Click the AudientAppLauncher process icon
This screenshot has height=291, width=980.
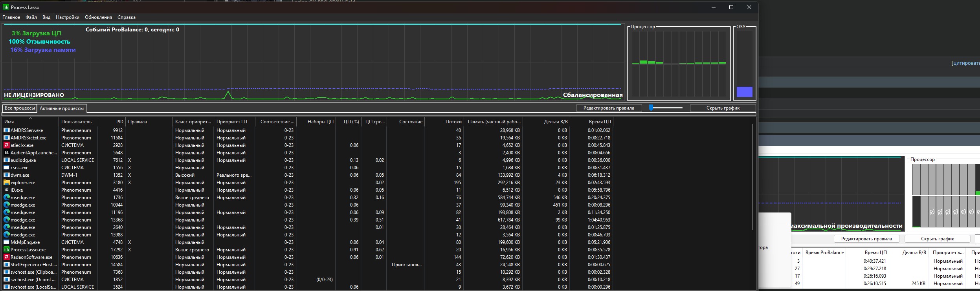(6, 153)
